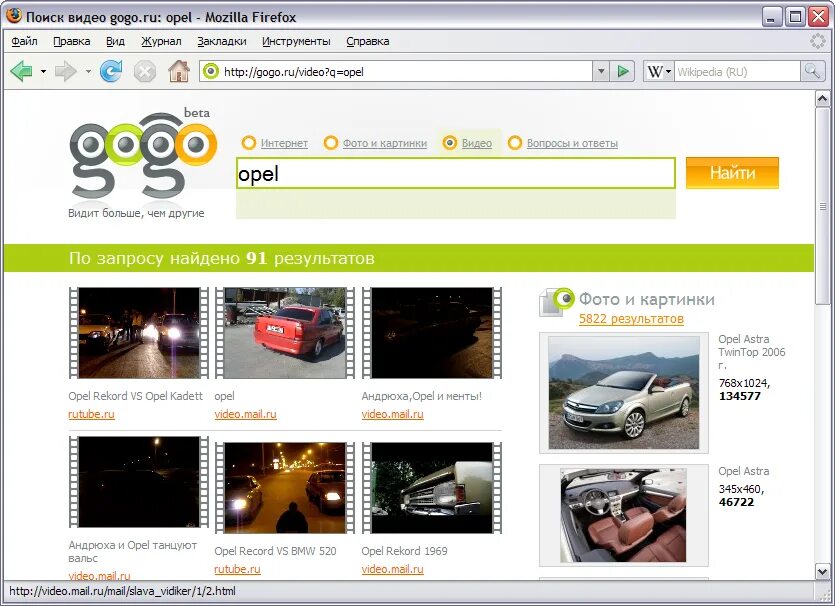
Task: Open the Opel Astra interior photo
Action: coord(624,515)
